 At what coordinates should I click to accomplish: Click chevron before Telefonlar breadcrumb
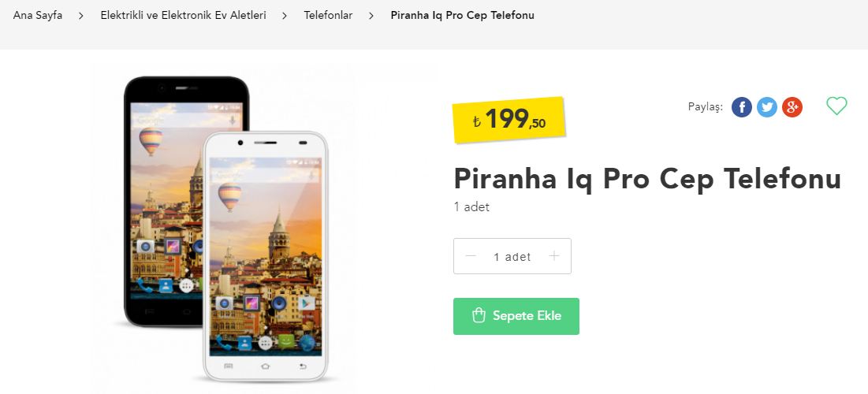(x=285, y=16)
